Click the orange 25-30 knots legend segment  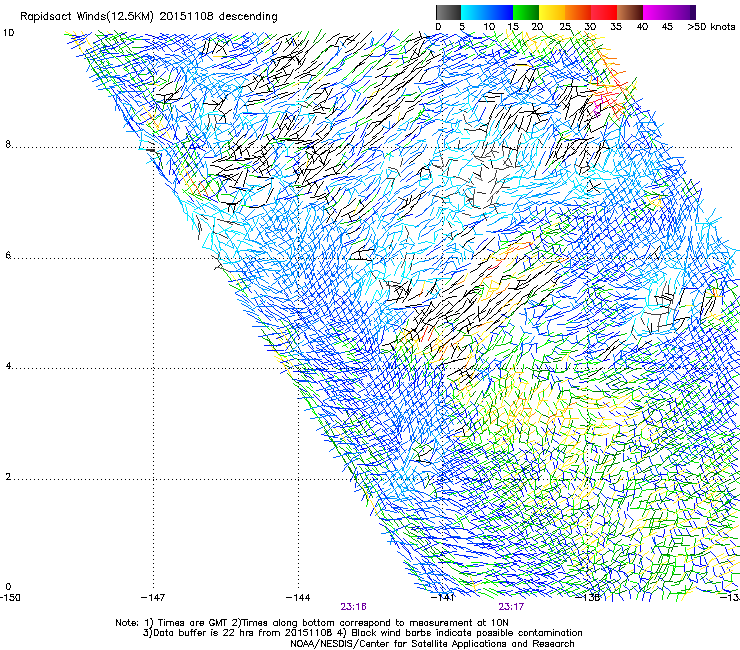[578, 12]
